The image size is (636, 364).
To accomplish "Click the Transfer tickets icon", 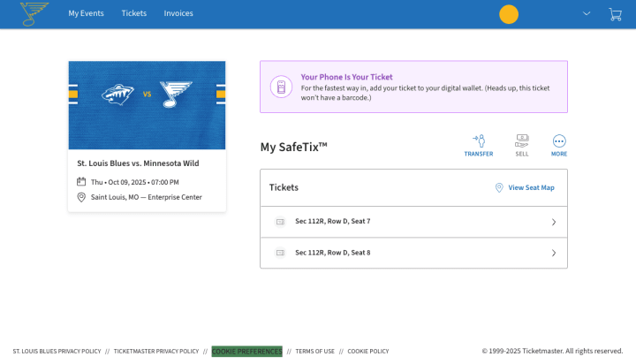I will 479,141.
